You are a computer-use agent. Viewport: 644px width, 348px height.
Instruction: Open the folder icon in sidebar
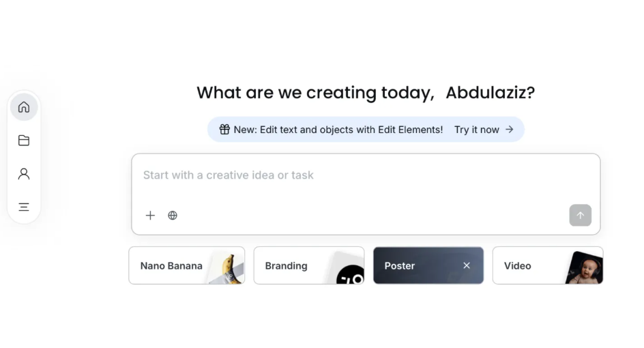pos(24,141)
